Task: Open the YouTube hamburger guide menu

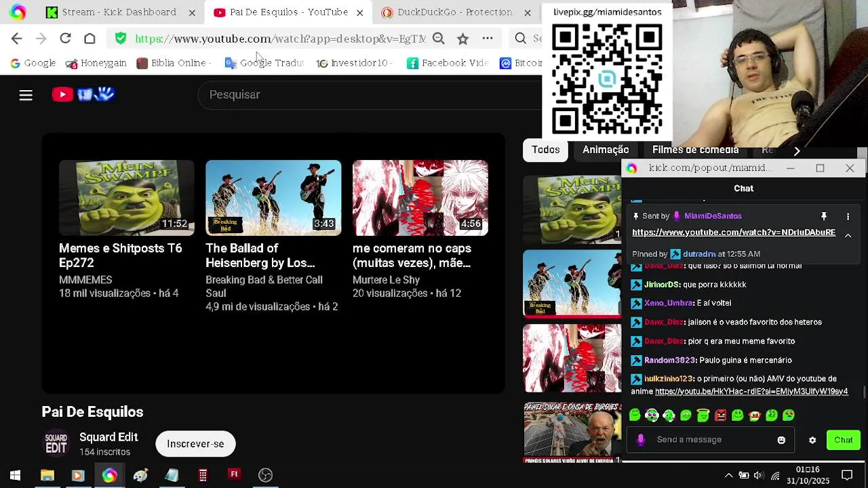Action: pyautogui.click(x=26, y=95)
